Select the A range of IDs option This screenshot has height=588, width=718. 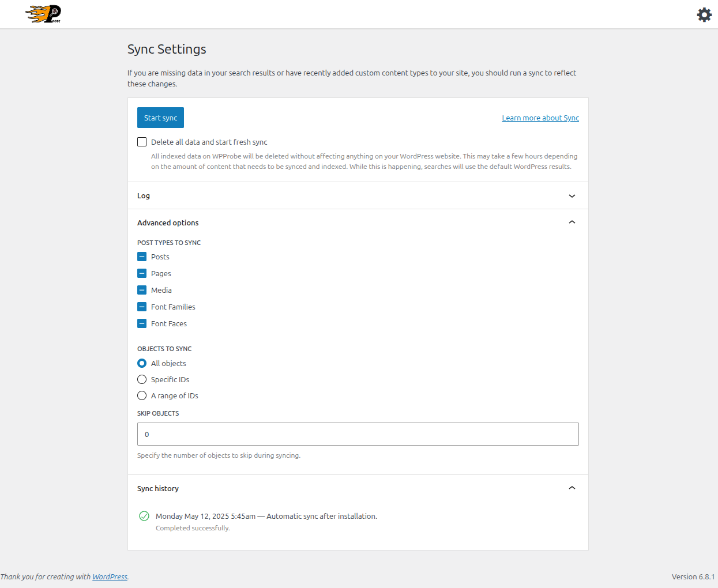click(x=142, y=395)
